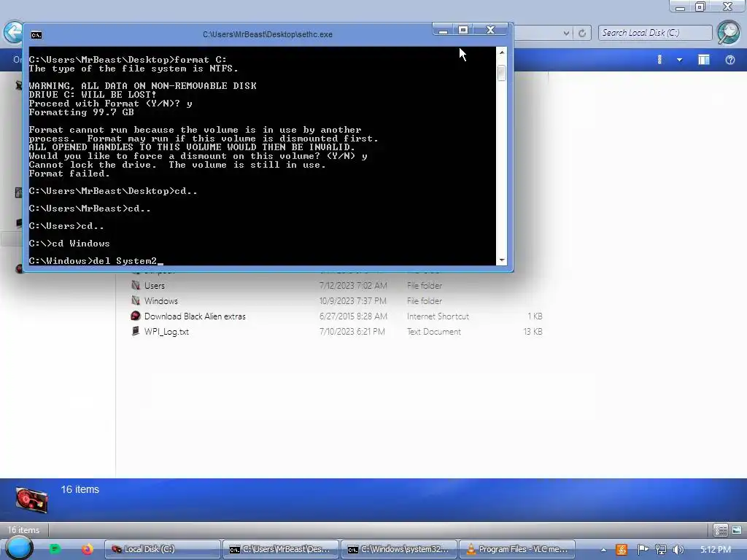The image size is (747, 560).
Task: Switch to C:\Windows\system32... taskbar window
Action: pos(399,549)
